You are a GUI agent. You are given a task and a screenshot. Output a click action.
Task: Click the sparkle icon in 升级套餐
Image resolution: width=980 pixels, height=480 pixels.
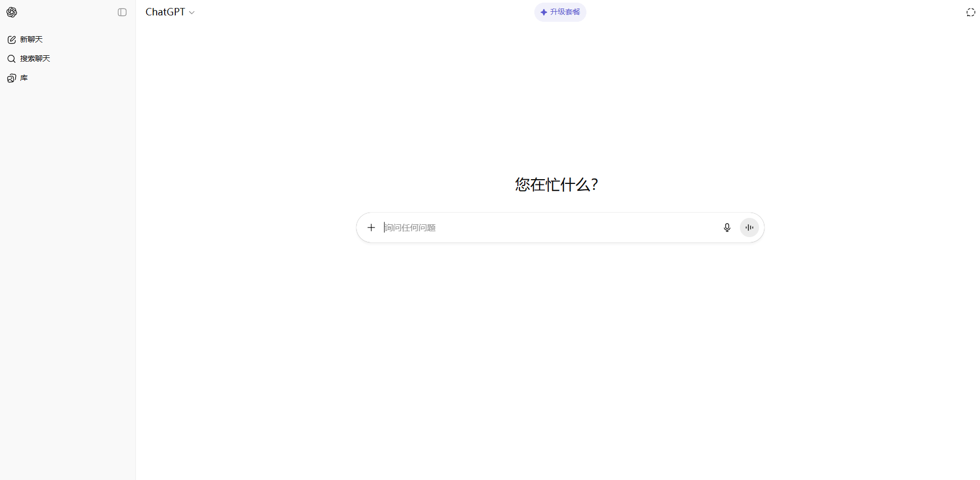point(543,12)
